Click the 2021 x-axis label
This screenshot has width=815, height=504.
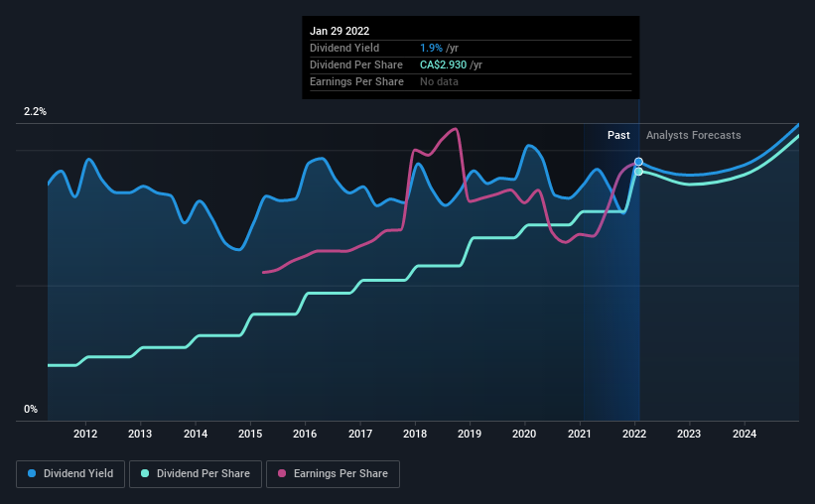(x=580, y=434)
